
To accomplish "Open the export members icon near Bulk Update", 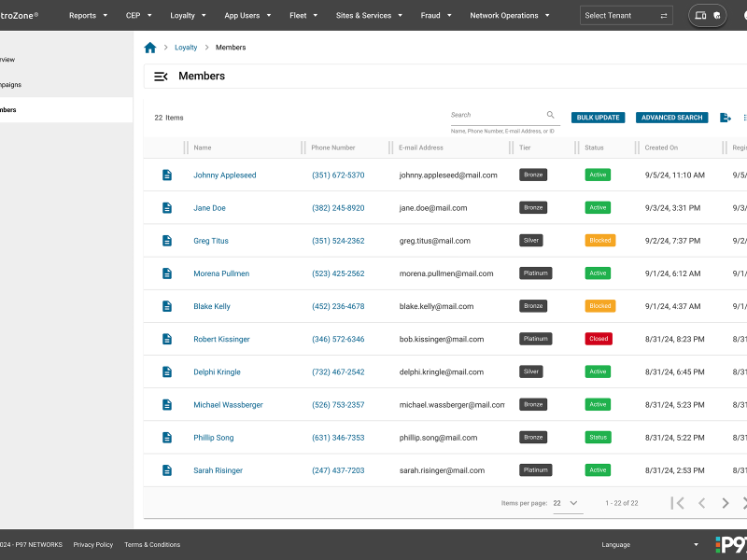I will (x=725, y=118).
